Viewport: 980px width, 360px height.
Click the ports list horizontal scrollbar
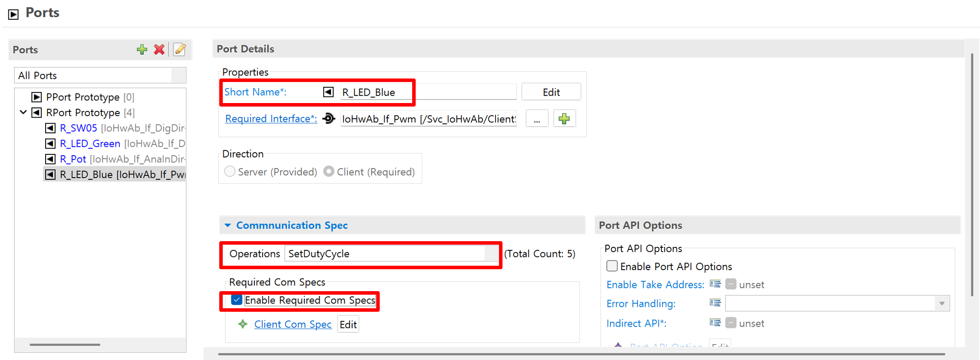pos(65,345)
